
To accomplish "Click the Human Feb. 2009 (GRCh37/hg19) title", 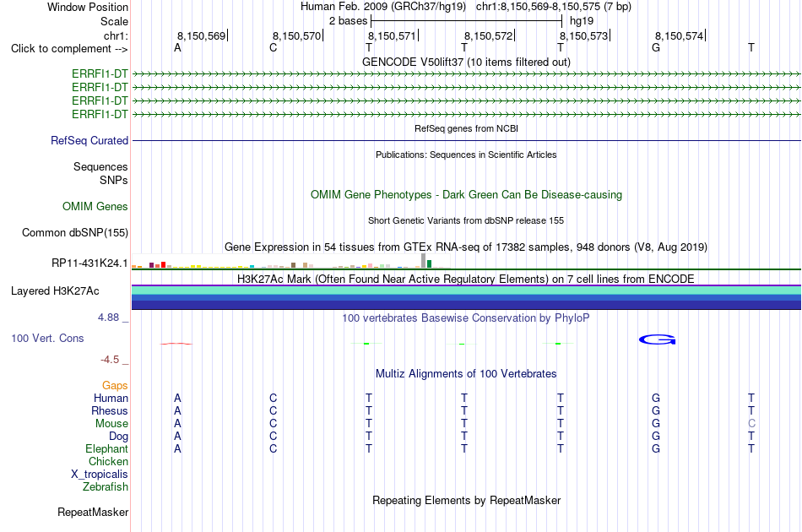I will coord(383,7).
